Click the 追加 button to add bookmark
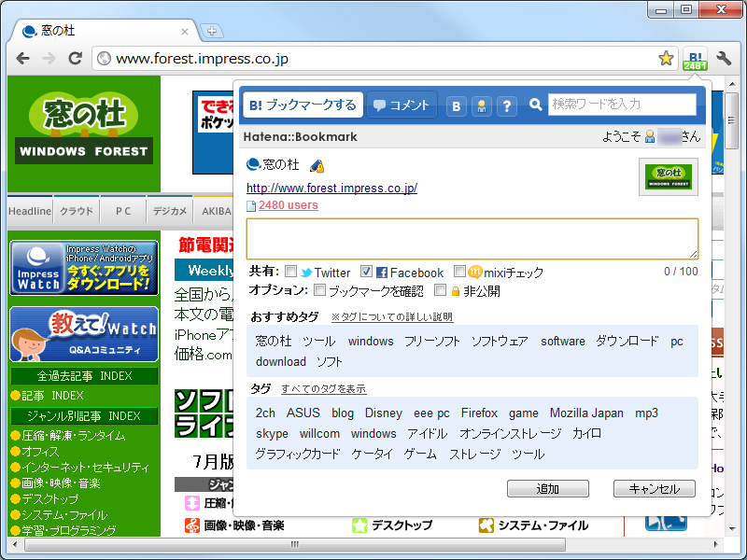The width and height of the screenshot is (747, 560). 547,488
